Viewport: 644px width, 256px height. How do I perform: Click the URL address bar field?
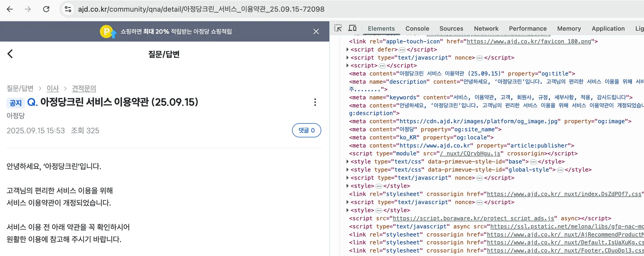coord(201,9)
